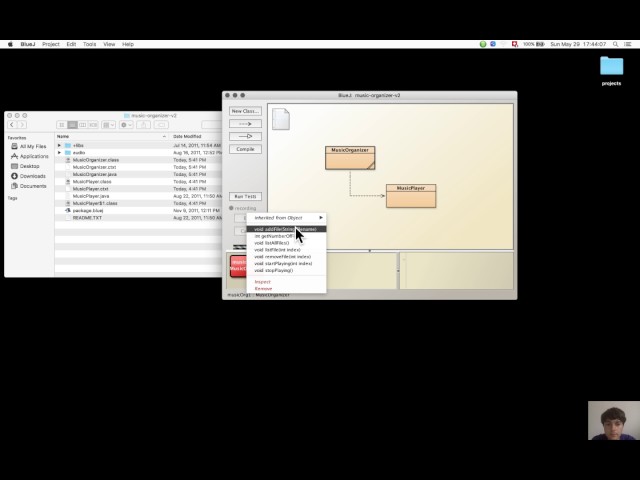640x480 pixels.
Task: Open the Project menu
Action: pos(51,44)
